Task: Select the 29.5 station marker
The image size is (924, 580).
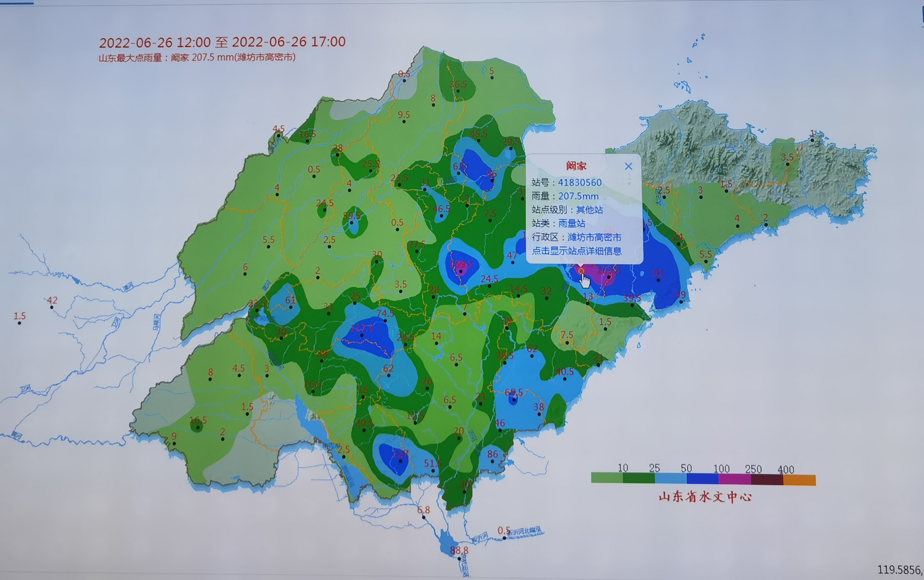Action: (x=511, y=149)
